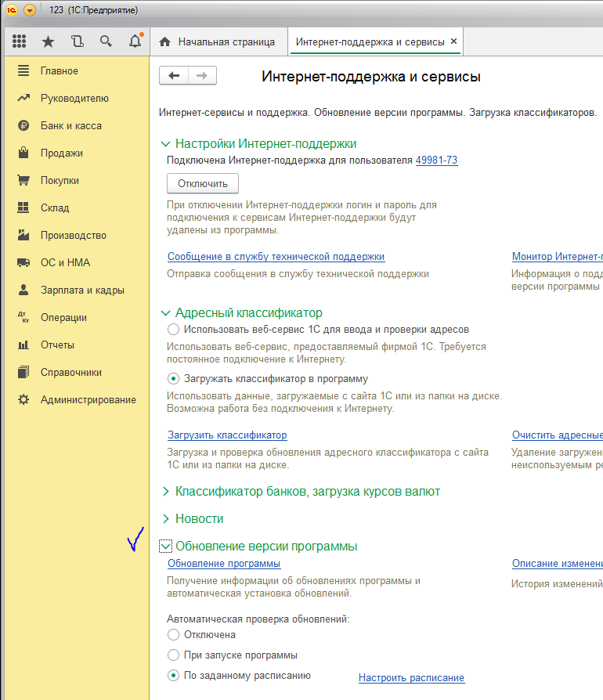Open the title bar dropdown arrow button
The width and height of the screenshot is (603, 700).
[x=30, y=10]
